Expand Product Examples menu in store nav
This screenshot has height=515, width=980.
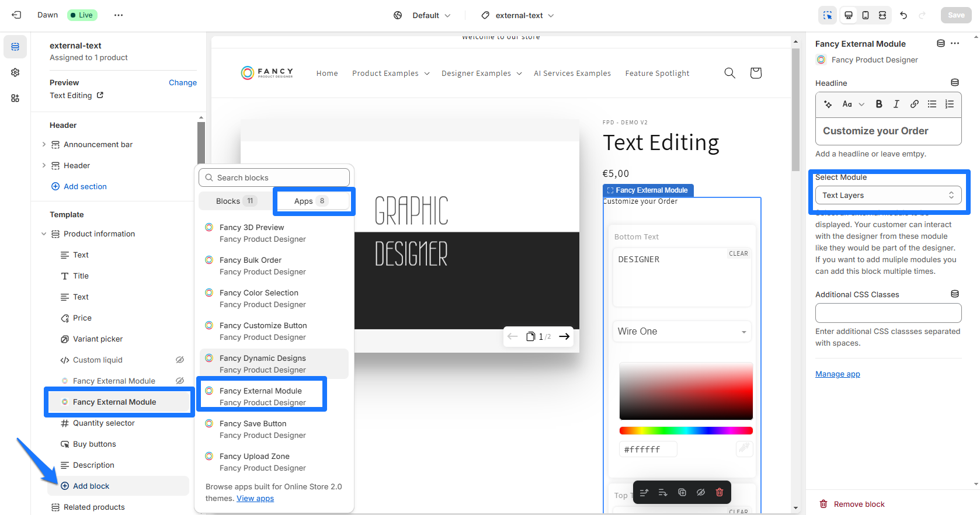391,73
